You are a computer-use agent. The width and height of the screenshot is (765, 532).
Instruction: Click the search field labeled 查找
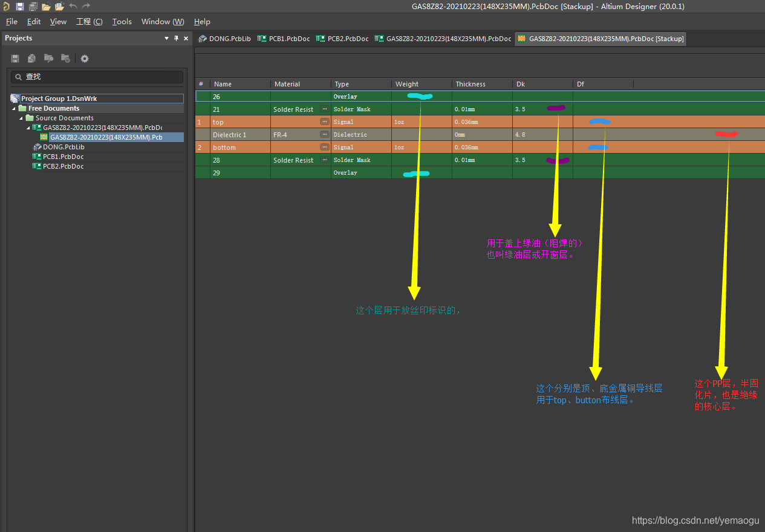[97, 77]
